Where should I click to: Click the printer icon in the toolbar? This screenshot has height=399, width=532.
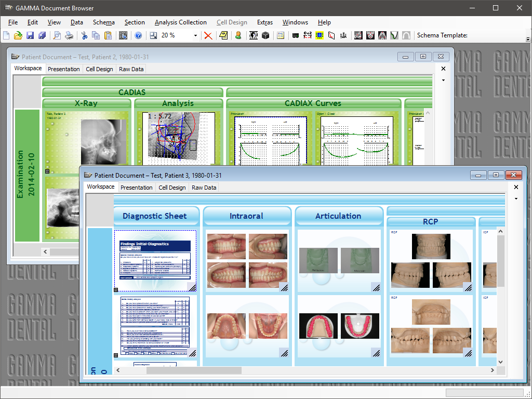69,36
